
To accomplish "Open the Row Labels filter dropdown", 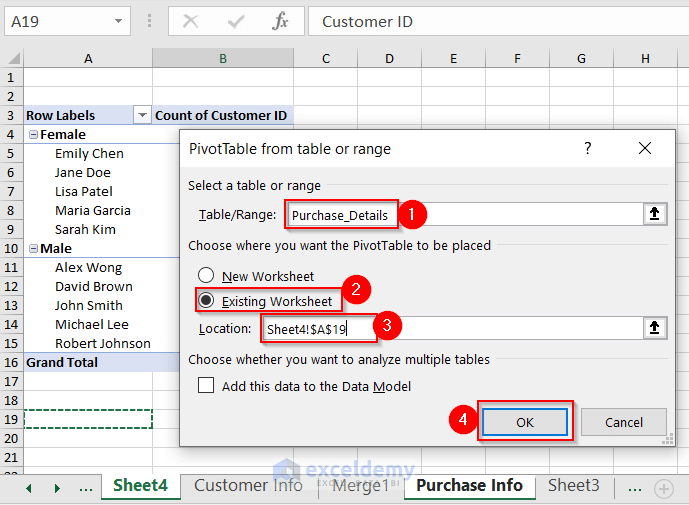I will point(142,115).
